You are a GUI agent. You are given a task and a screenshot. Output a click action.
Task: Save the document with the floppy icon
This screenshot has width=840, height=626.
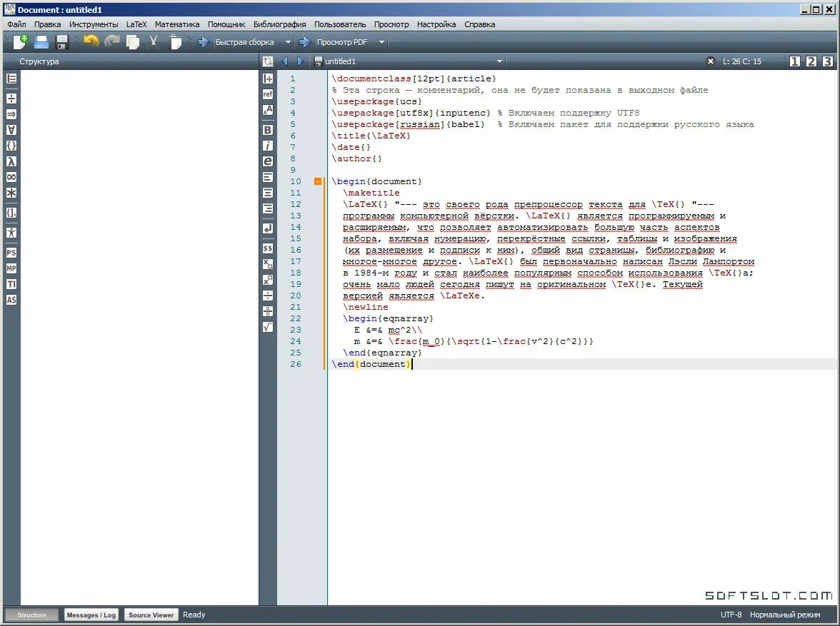tap(62, 42)
